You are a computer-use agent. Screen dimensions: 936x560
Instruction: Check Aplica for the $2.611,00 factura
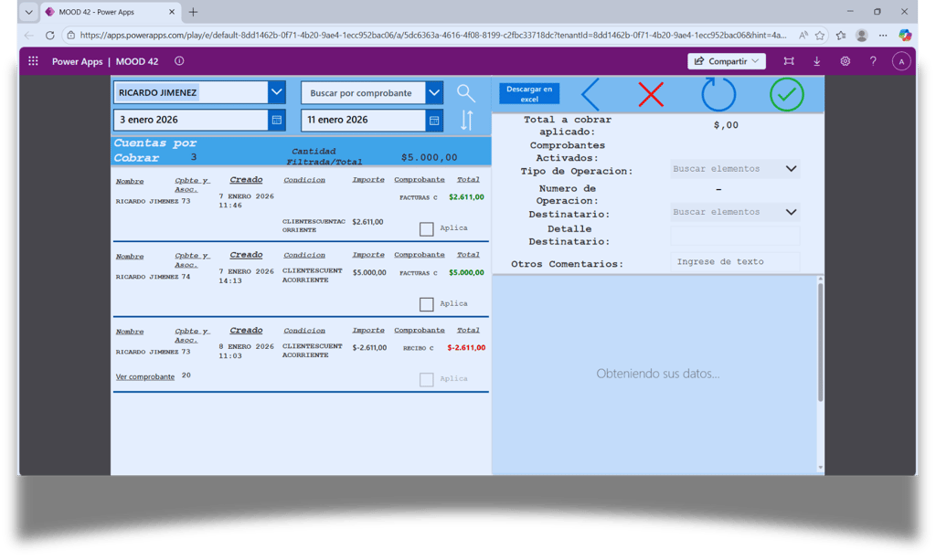[426, 229]
